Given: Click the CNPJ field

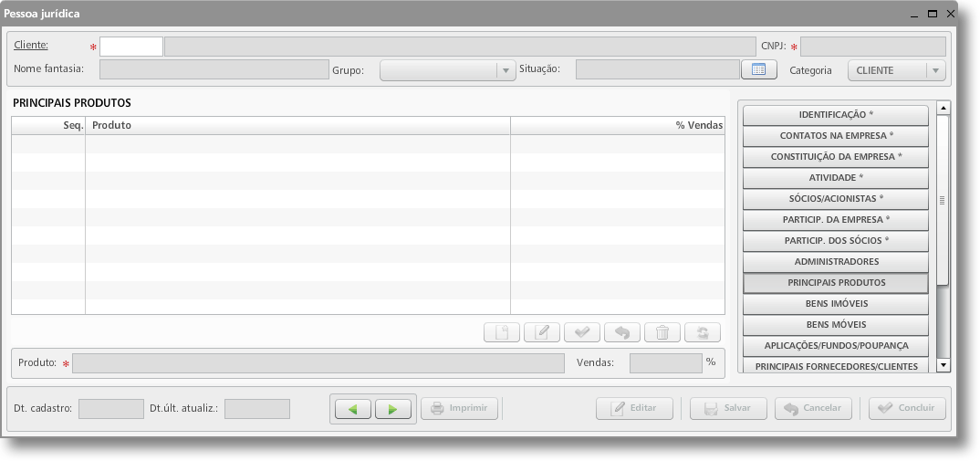Looking at the screenshot, I should coord(872,47).
